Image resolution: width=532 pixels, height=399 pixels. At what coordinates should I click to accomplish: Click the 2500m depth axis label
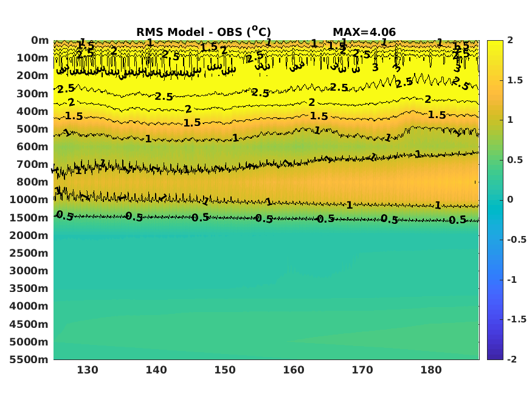coord(29,253)
